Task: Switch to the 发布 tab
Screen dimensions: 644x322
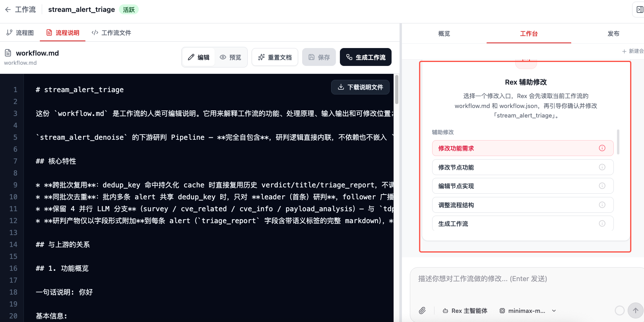Action: [613, 34]
